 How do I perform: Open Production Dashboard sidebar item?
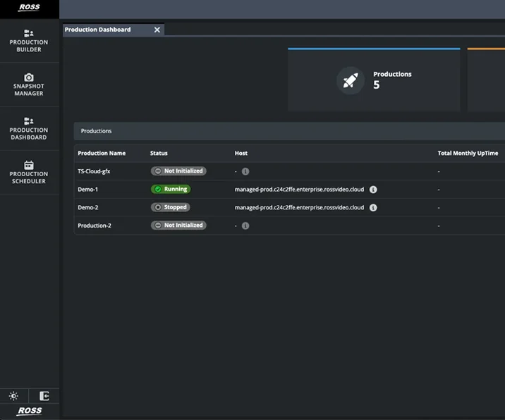point(29,129)
